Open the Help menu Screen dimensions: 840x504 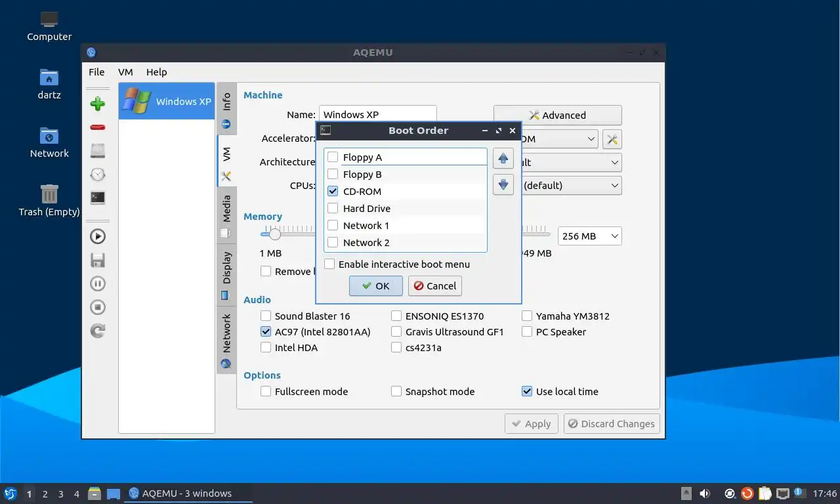156,72
